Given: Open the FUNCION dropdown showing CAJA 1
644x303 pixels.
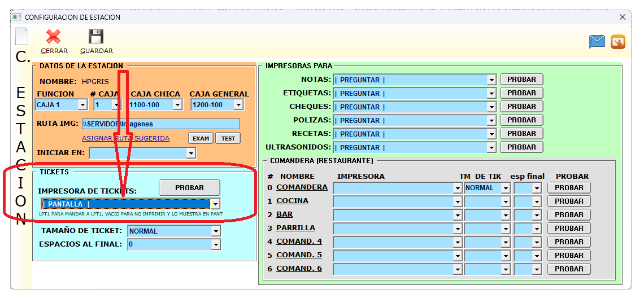Looking at the screenshot, I should tap(82, 105).
